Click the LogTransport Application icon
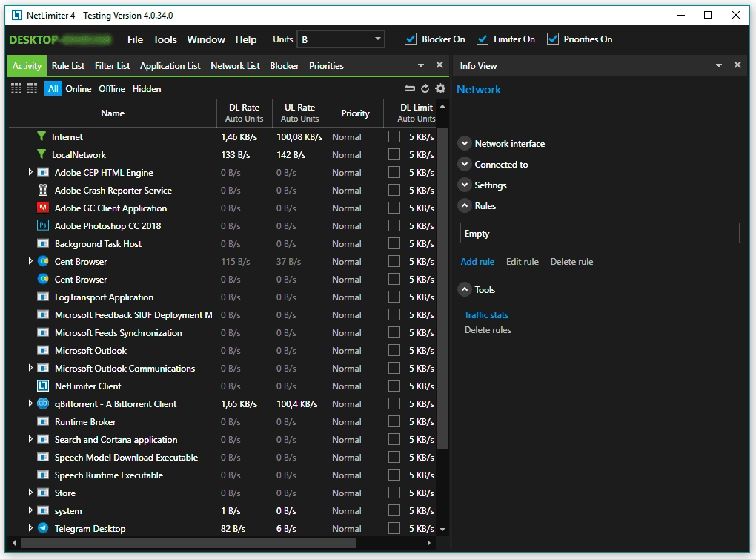This screenshot has width=756, height=560. click(43, 297)
